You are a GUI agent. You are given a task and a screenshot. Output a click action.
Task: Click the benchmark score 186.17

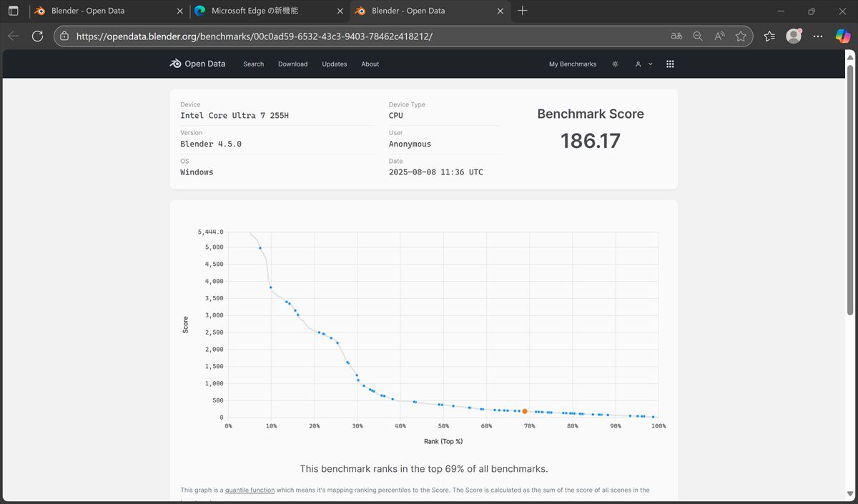click(x=591, y=141)
